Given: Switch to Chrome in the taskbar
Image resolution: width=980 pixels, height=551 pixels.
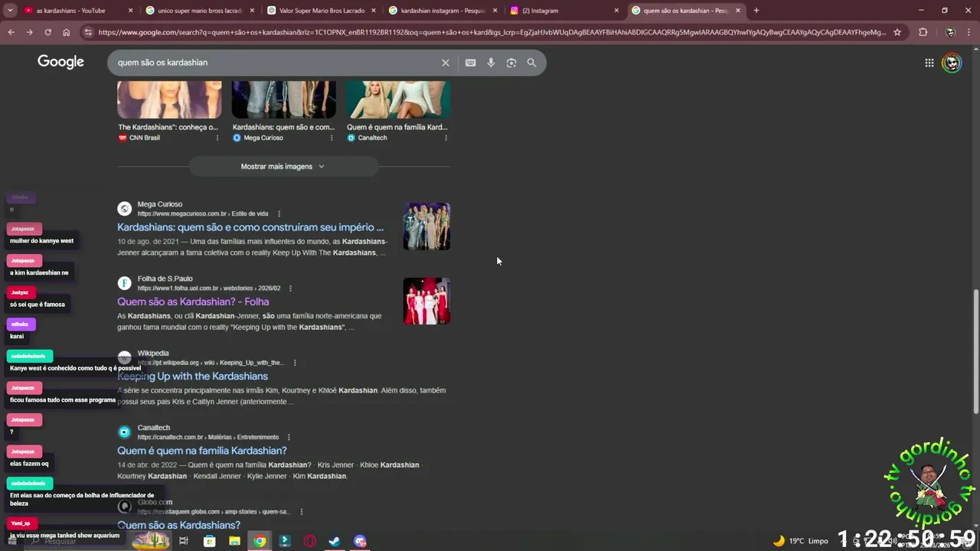Looking at the screenshot, I should tap(260, 541).
